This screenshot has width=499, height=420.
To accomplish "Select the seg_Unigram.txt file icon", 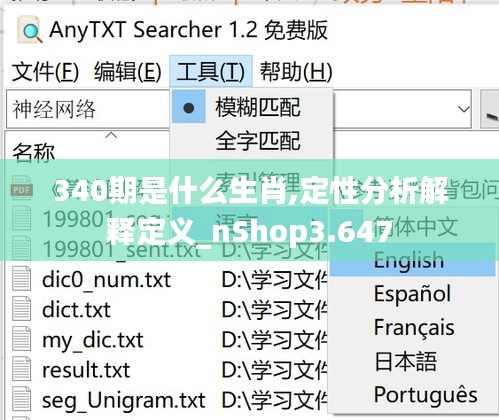I will point(22,400).
